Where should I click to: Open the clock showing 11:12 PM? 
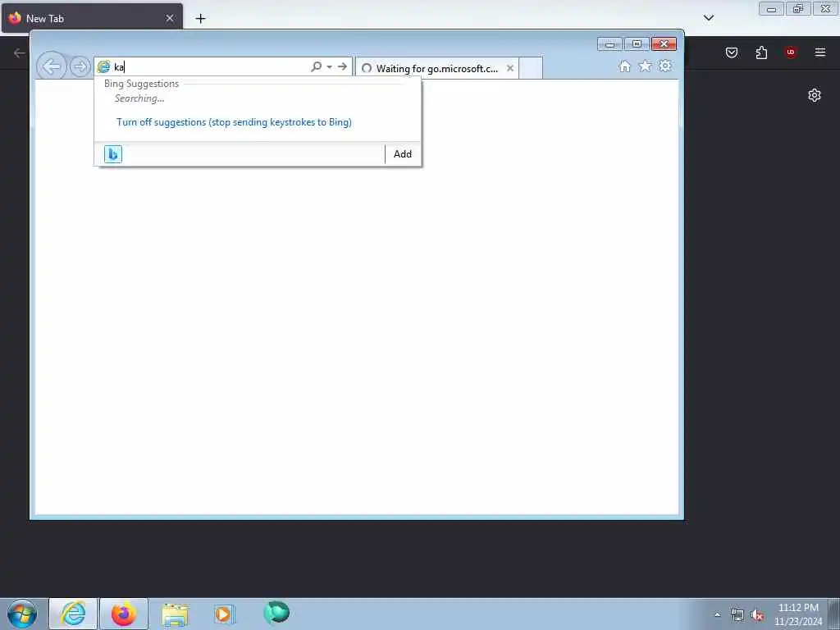pyautogui.click(x=798, y=614)
